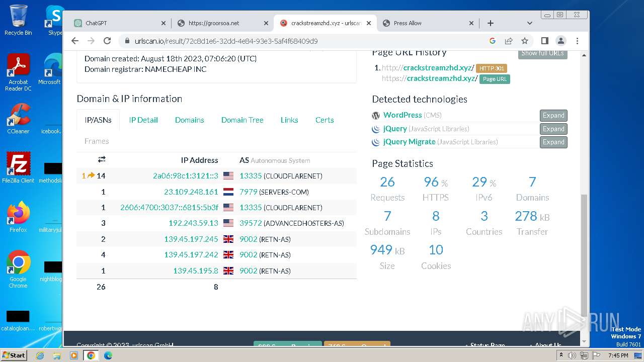Click the Show full URLs button
644x362 pixels.
[543, 53]
